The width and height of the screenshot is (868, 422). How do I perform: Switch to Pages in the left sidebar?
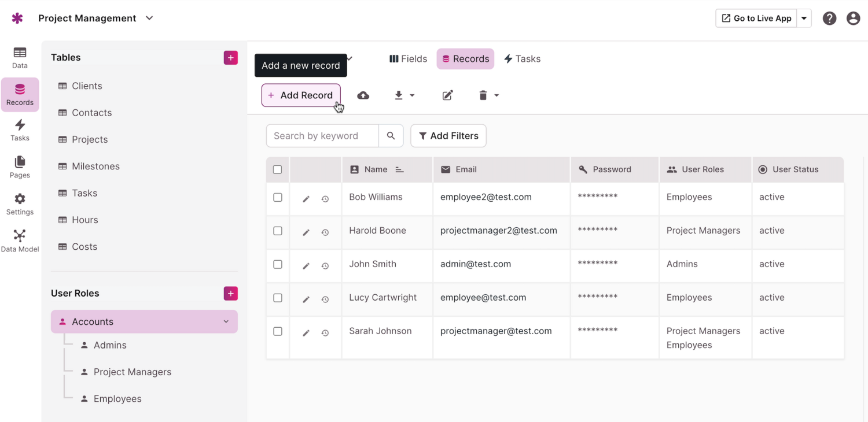point(19,168)
